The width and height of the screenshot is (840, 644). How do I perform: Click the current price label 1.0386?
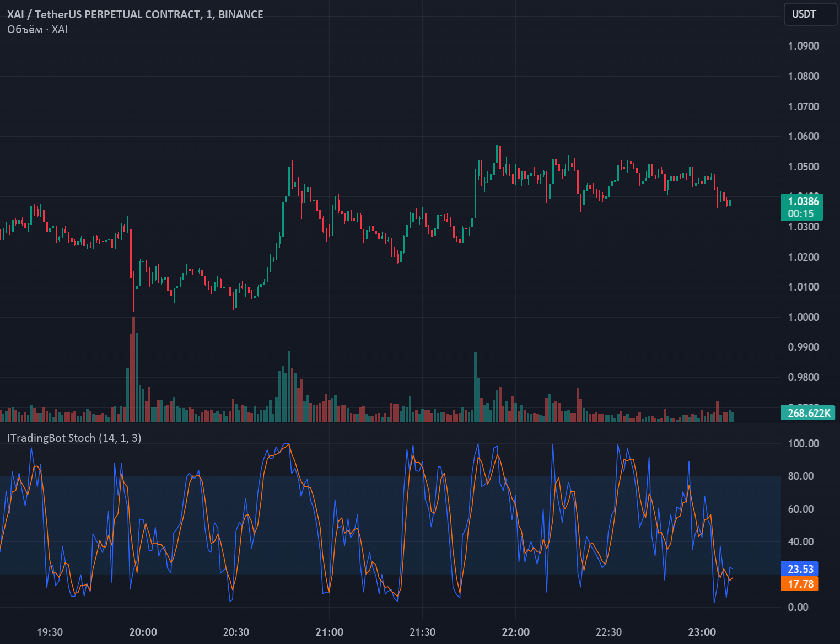click(x=802, y=201)
